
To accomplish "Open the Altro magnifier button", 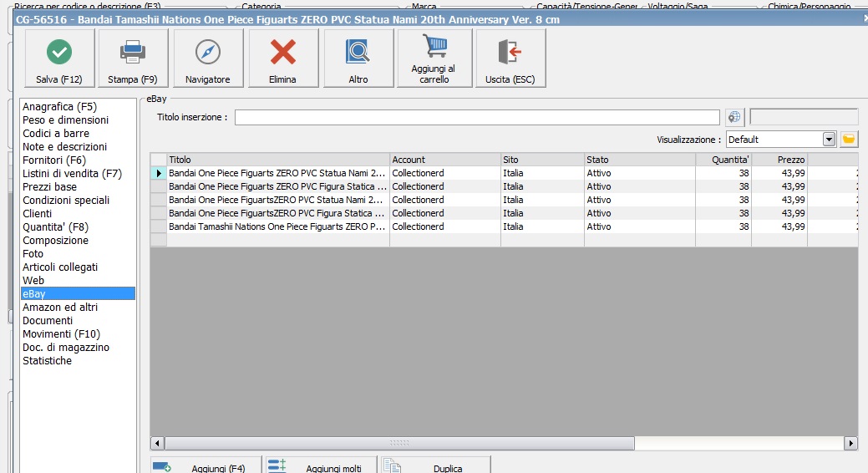I will click(358, 58).
